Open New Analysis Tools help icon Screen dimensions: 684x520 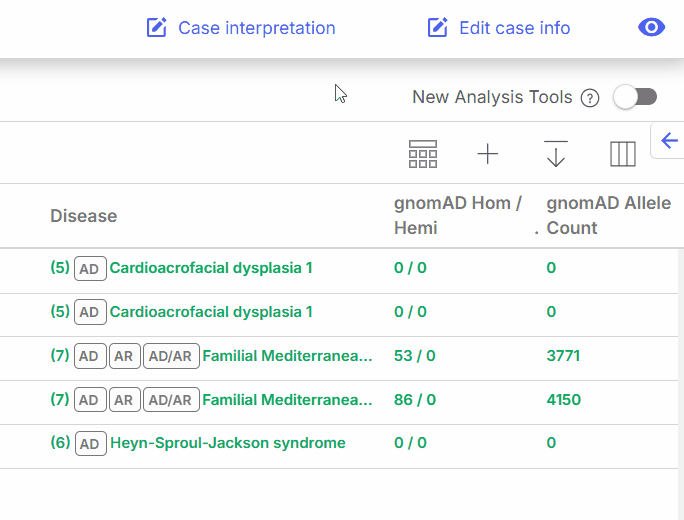590,98
